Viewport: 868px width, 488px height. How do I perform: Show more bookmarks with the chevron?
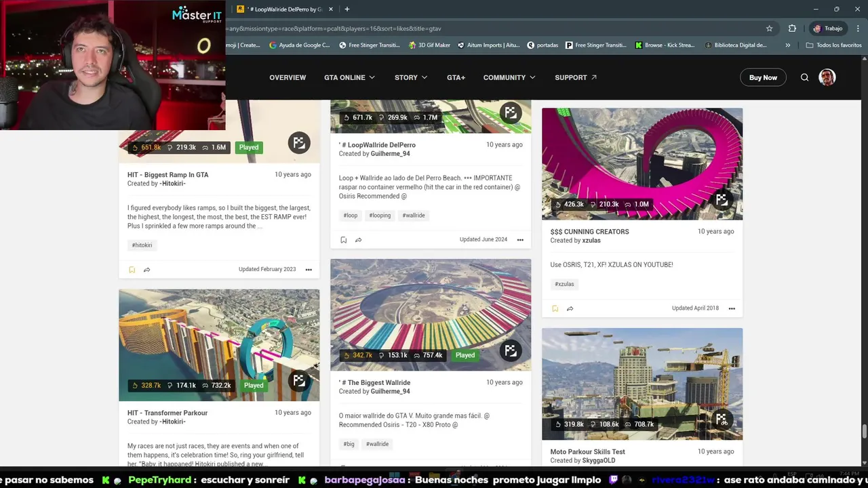(x=787, y=45)
